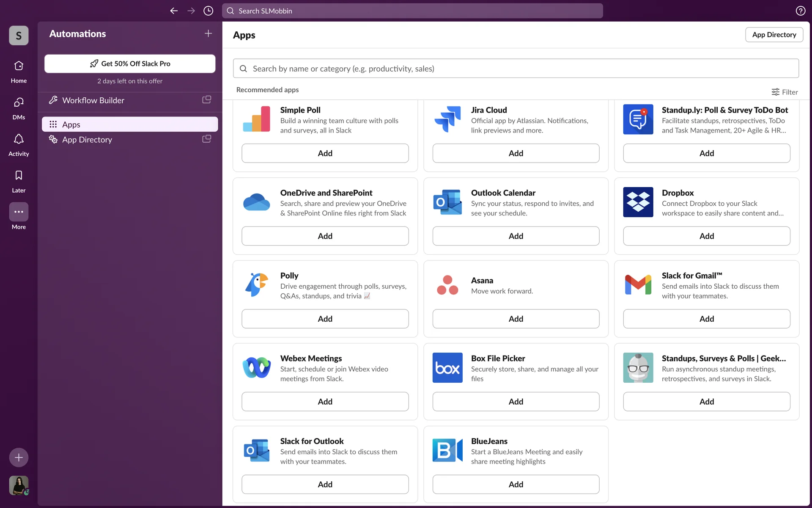Click the App Directory button in header

pos(774,35)
